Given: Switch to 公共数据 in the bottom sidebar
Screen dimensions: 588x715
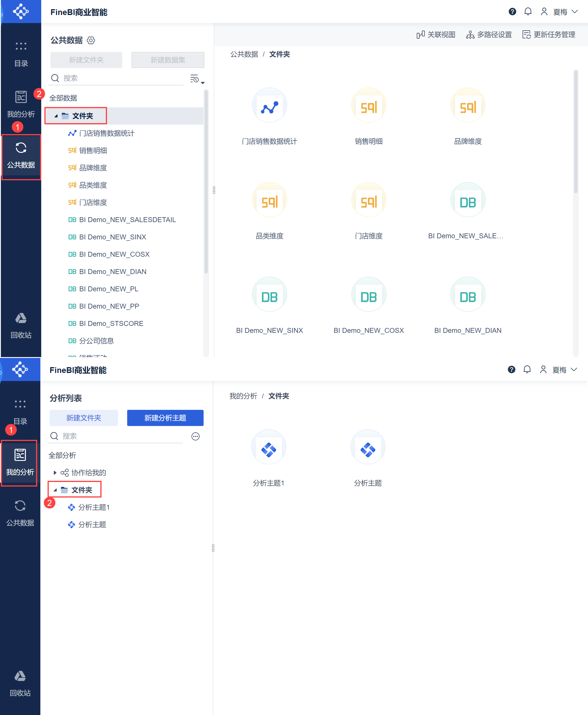Looking at the screenshot, I should pos(20,513).
